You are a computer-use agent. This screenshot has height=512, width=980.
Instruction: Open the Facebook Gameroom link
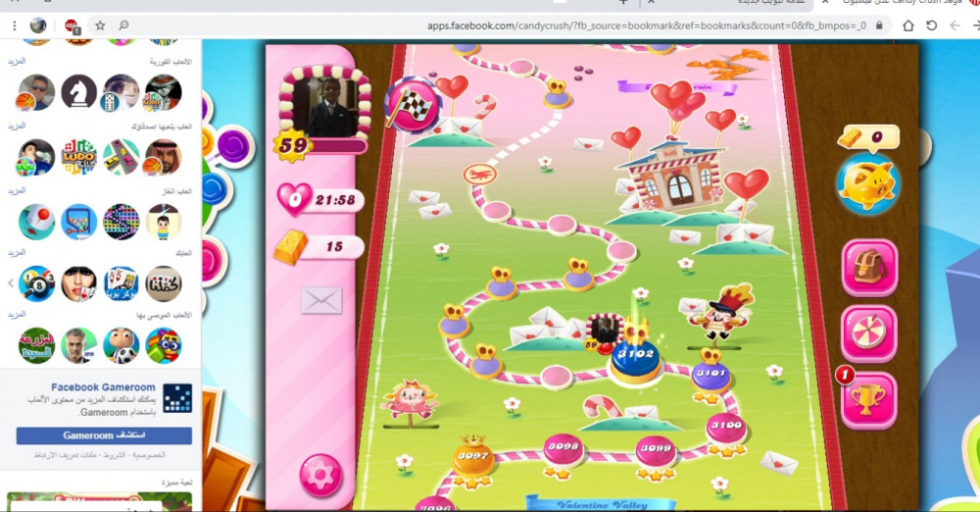point(103,387)
